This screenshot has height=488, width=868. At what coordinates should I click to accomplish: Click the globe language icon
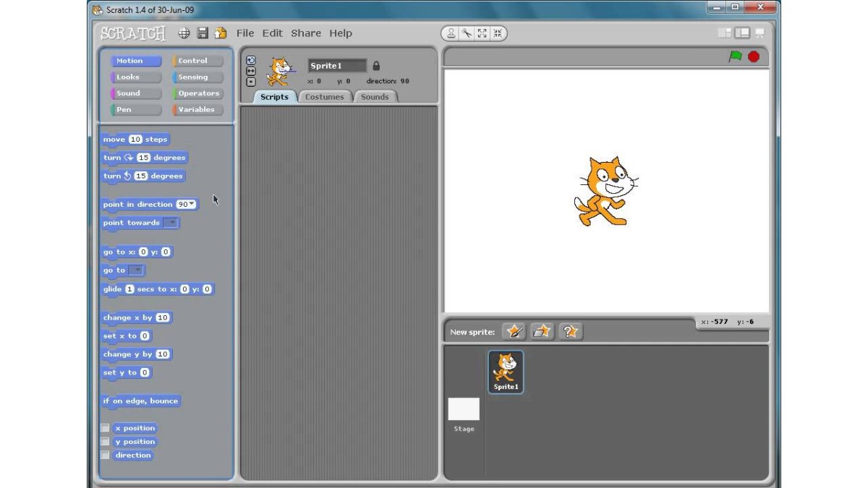[x=184, y=33]
